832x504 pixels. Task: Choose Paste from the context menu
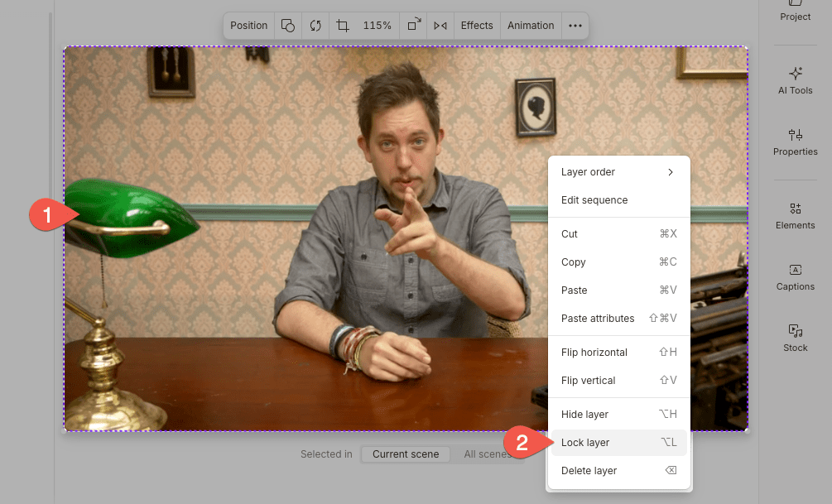(x=618, y=290)
